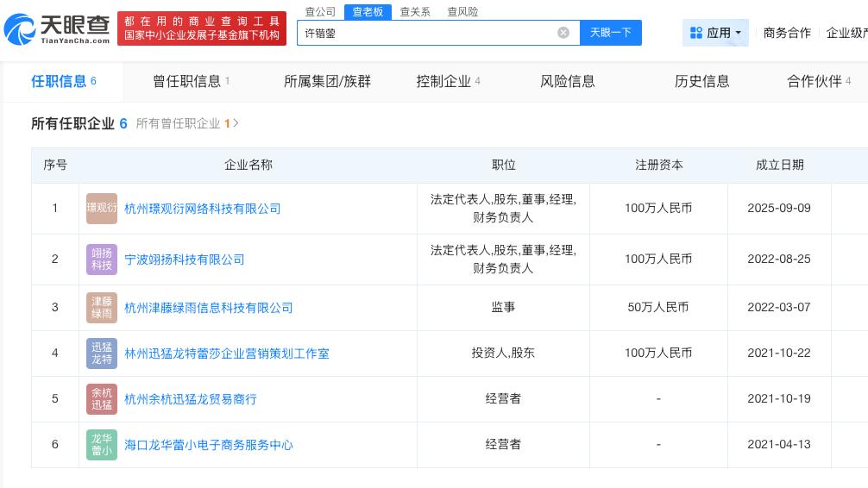This screenshot has width=868, height=488.
Task: Open 宁波翊扬科技有限公司 link
Action: point(185,260)
